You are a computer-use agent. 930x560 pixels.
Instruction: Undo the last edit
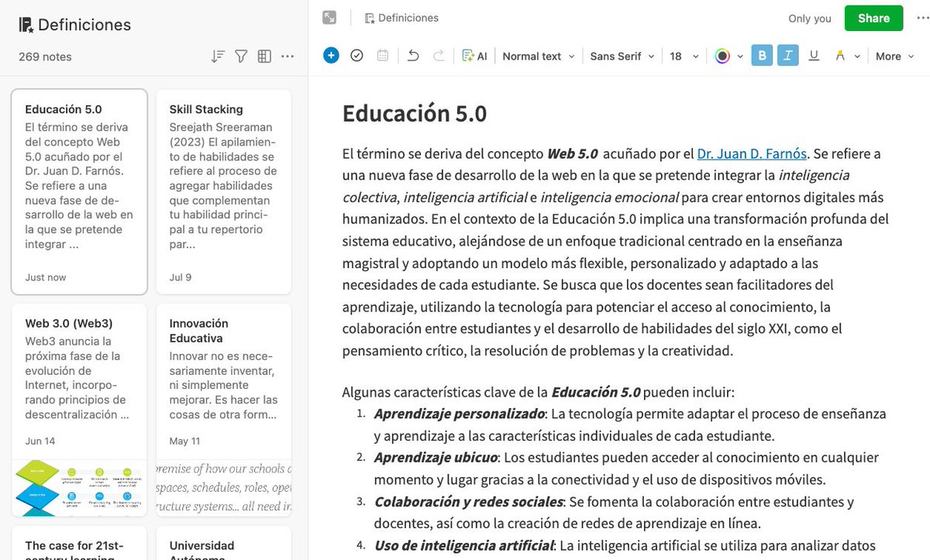click(413, 56)
